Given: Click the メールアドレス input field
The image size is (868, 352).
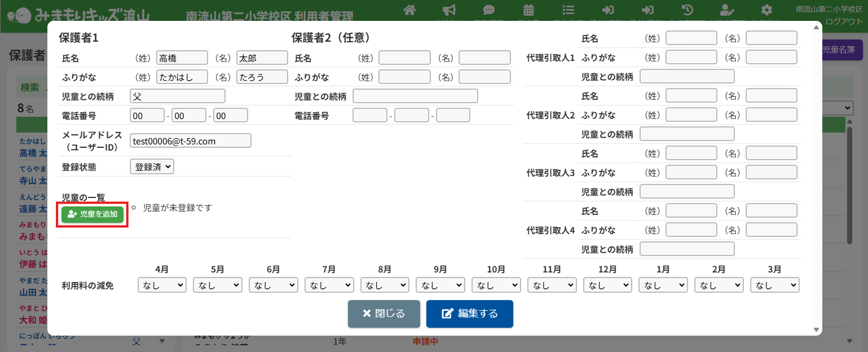Looking at the screenshot, I should tap(190, 140).
